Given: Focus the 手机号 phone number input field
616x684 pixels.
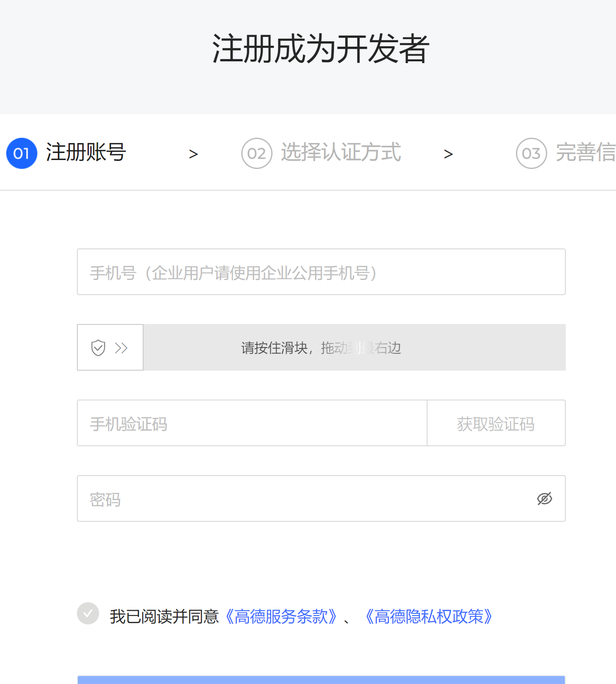Looking at the screenshot, I should tap(321, 272).
